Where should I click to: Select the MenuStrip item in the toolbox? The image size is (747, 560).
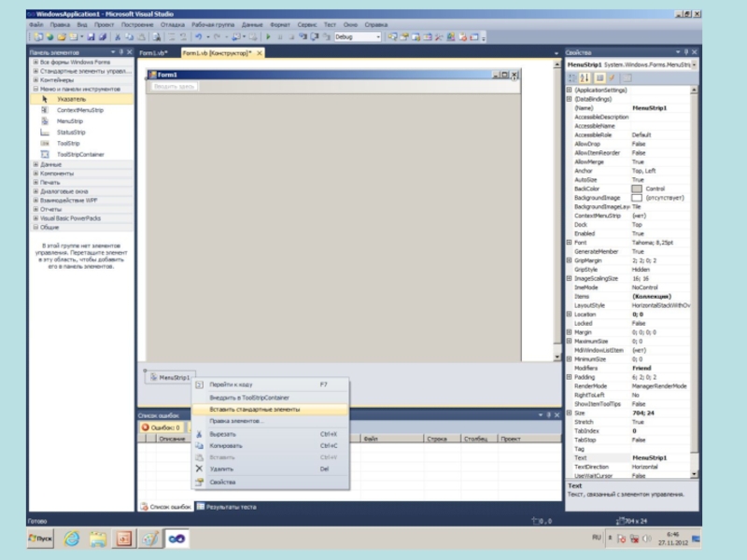pos(69,121)
